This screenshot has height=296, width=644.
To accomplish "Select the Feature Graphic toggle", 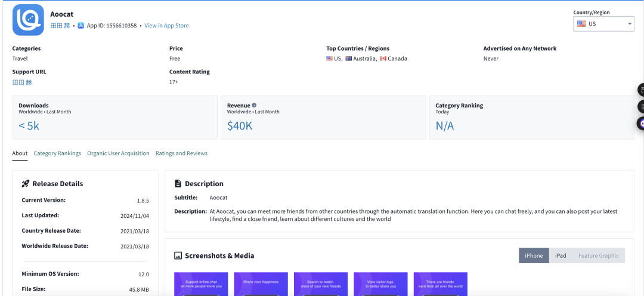I will click(x=599, y=255).
